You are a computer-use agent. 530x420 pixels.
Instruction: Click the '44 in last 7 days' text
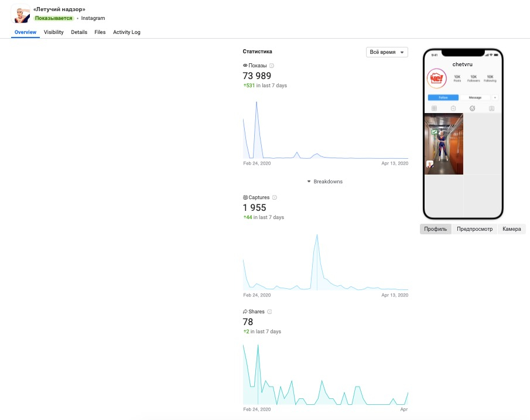(x=264, y=217)
